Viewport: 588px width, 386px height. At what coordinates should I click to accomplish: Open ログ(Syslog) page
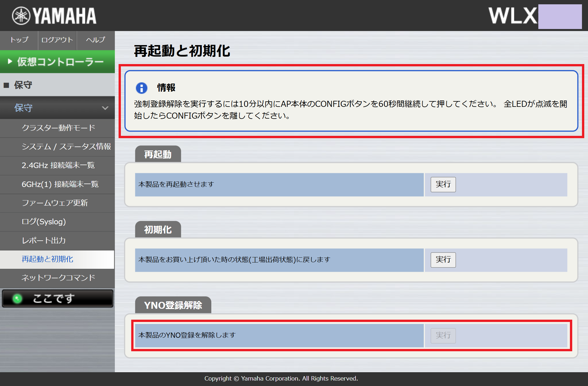tap(57, 222)
